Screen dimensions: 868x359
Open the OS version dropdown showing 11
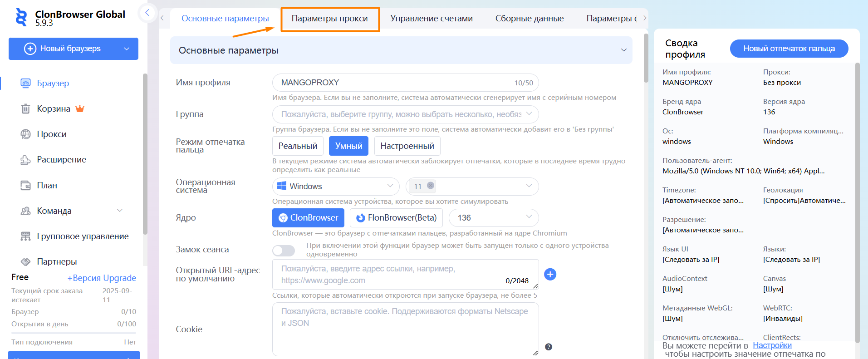point(472,186)
